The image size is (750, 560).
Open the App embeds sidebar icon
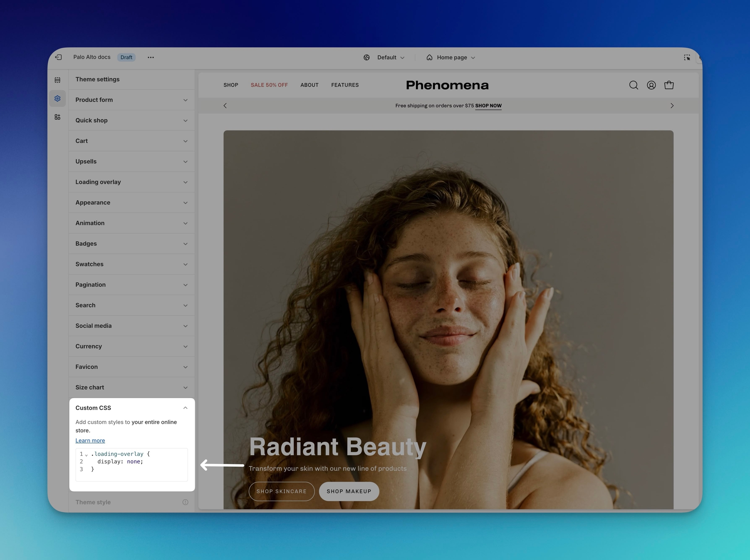point(58,117)
